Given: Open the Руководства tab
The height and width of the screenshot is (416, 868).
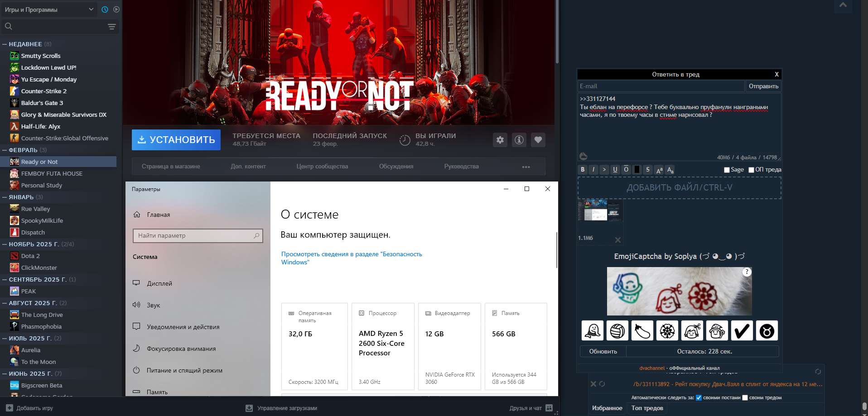Looking at the screenshot, I should [461, 167].
